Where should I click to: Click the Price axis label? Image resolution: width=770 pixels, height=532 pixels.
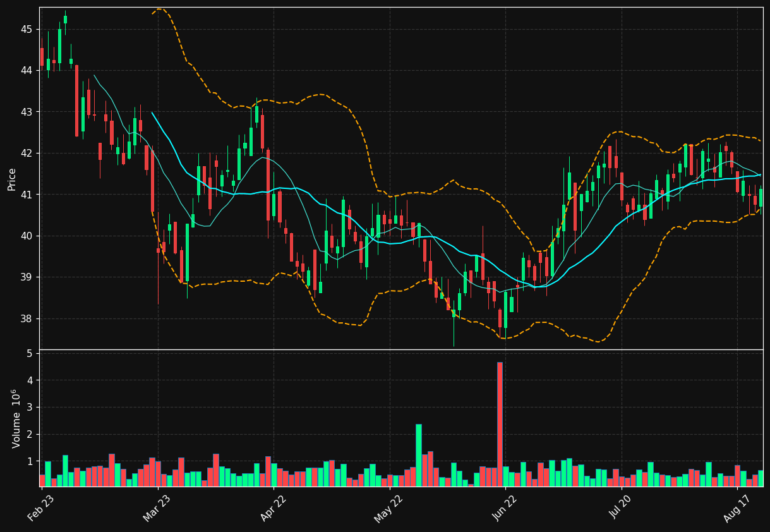12,179
